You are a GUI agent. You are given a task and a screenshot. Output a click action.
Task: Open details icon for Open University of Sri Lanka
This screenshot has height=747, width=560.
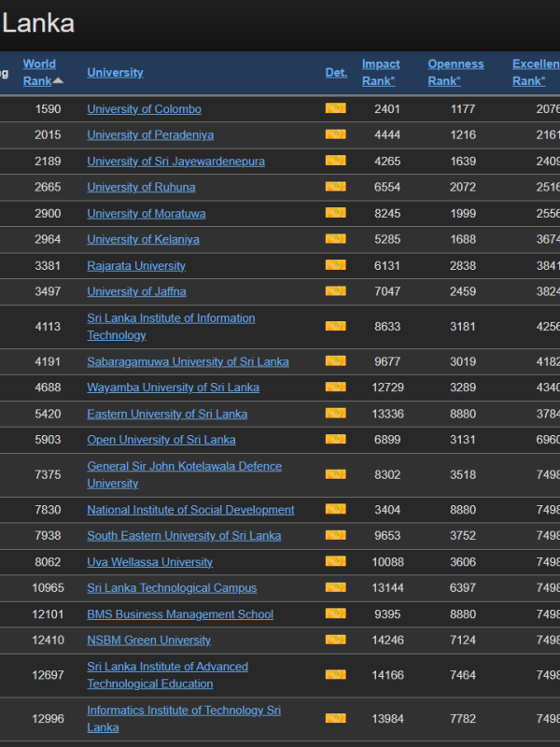coord(335,439)
